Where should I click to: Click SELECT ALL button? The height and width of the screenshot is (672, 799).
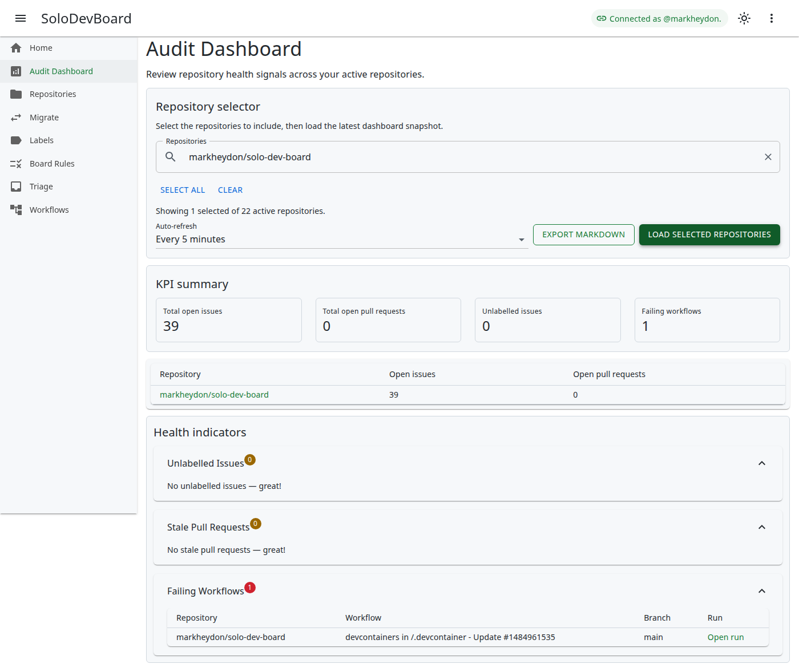click(x=183, y=190)
